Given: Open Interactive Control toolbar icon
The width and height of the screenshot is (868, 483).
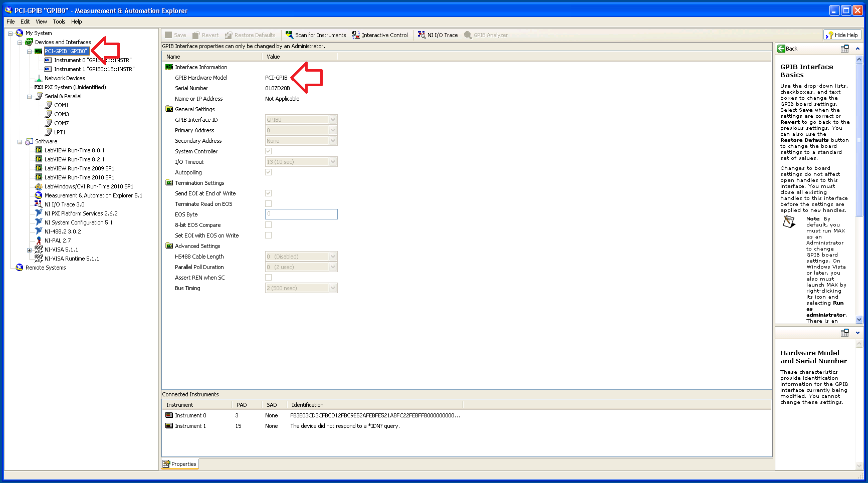Looking at the screenshot, I should pos(356,35).
